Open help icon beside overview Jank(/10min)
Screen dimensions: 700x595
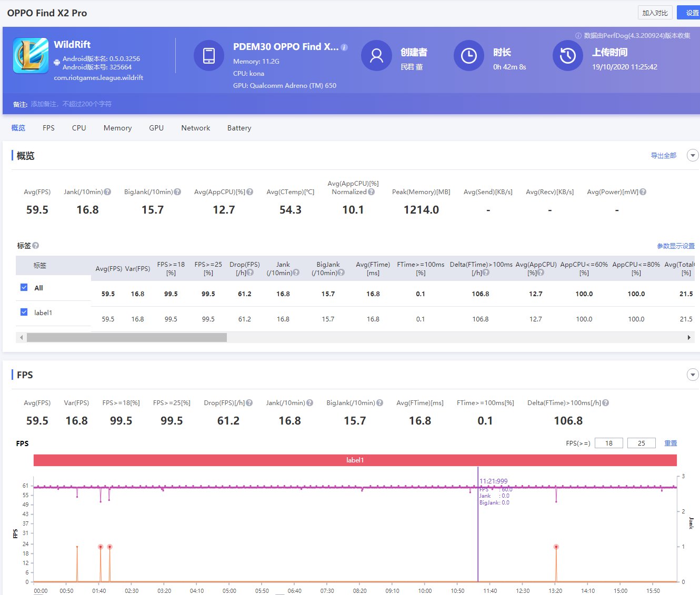[x=107, y=192]
